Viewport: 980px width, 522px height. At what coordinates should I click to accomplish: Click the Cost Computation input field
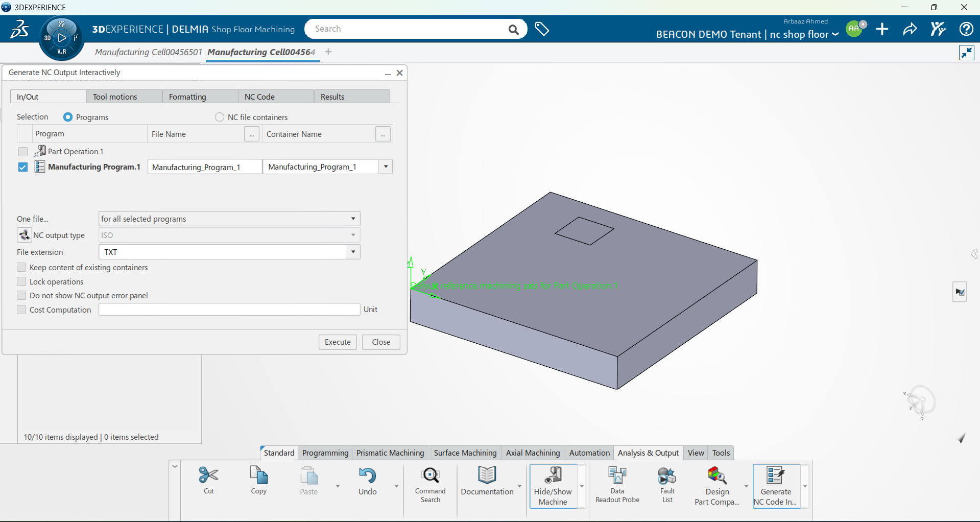coord(229,310)
